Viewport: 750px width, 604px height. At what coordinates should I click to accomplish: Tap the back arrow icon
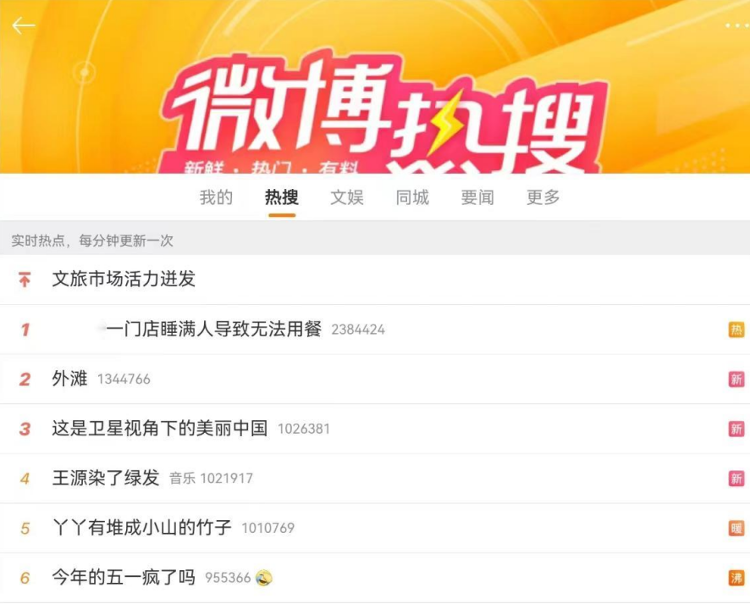pyautogui.click(x=23, y=25)
